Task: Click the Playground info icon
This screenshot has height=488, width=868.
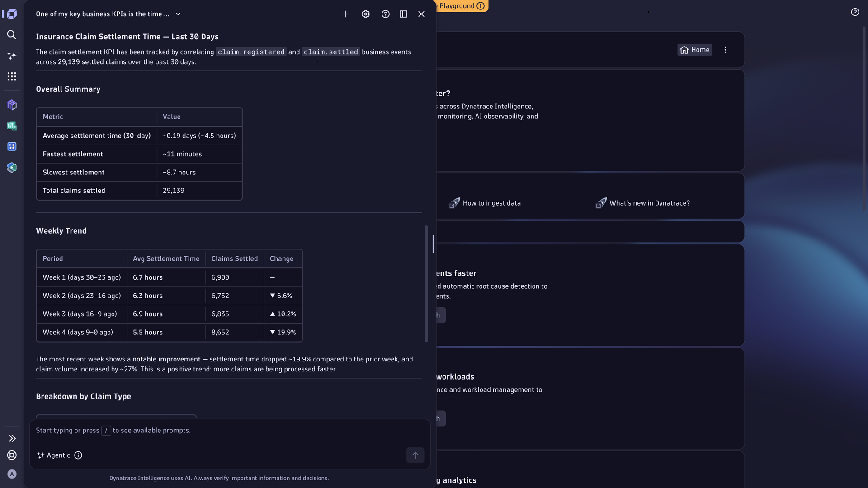Action: click(x=481, y=6)
